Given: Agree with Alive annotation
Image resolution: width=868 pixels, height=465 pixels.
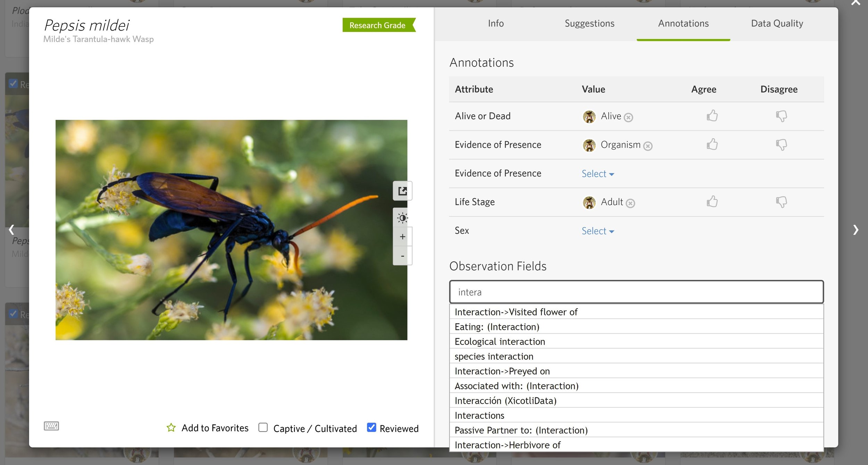Looking at the screenshot, I should pyautogui.click(x=712, y=116).
